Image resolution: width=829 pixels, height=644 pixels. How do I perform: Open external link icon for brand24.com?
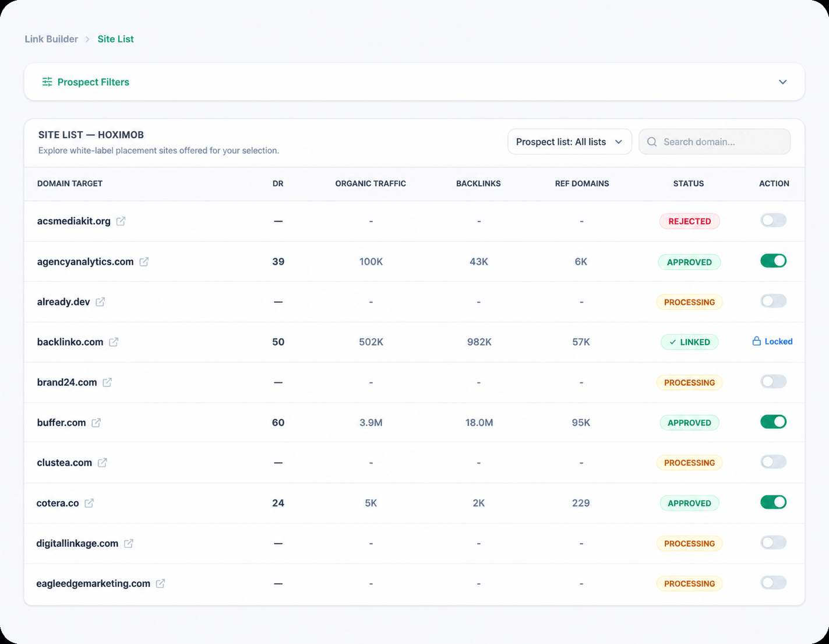(107, 382)
